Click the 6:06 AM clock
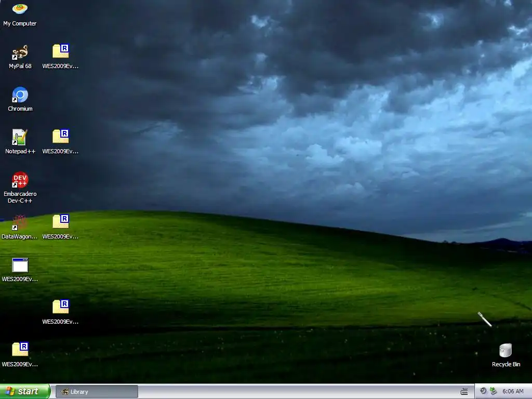The width and height of the screenshot is (532, 399). pos(513,392)
